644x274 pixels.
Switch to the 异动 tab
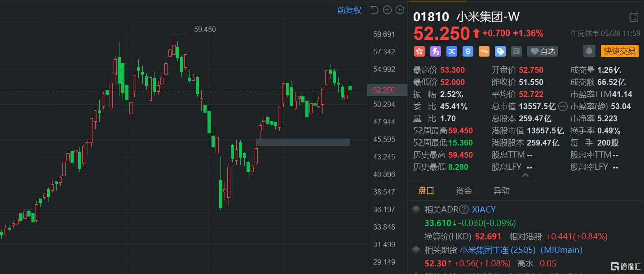point(502,191)
